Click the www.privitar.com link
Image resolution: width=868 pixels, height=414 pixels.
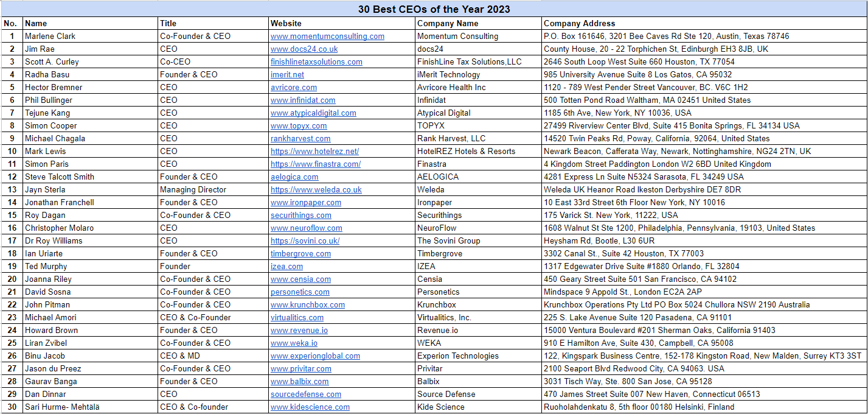tap(301, 368)
